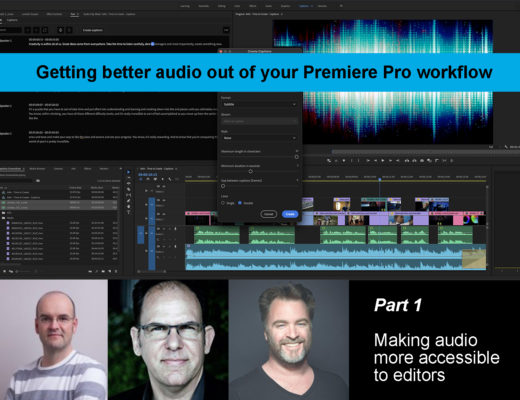520x400 pixels.
Task: Select the Ripple Edit tool
Action: 128,184
